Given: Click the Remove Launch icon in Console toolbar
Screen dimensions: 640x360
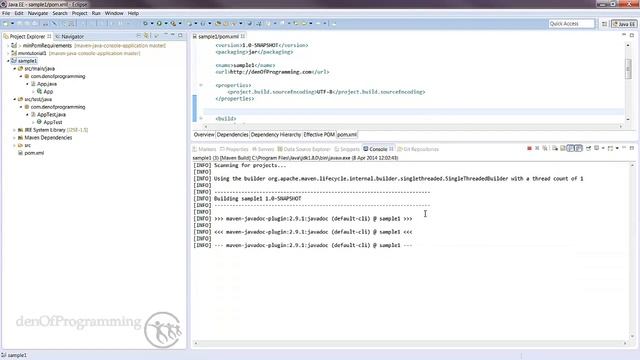Looking at the screenshot, I should [x=537, y=148].
